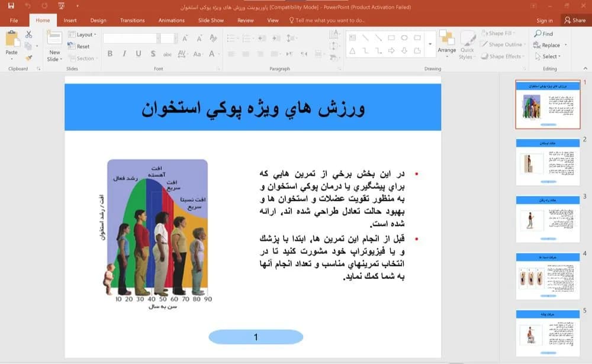
Task: Click the oval shape numbered 1 on slide
Action: click(x=256, y=337)
